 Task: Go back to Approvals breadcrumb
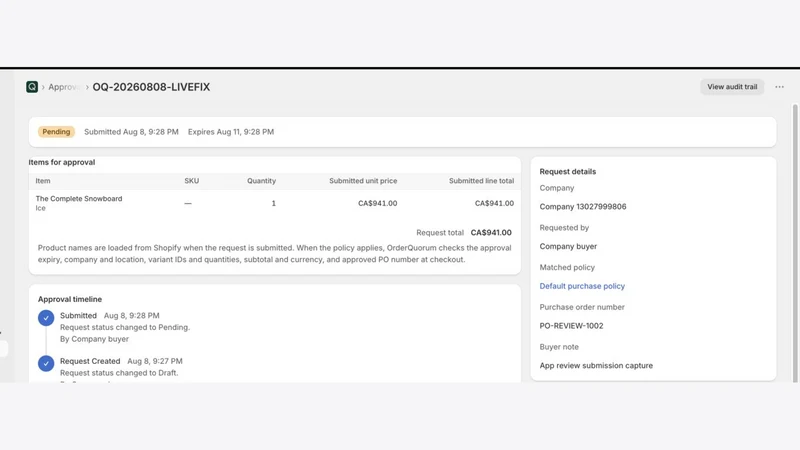tap(64, 87)
